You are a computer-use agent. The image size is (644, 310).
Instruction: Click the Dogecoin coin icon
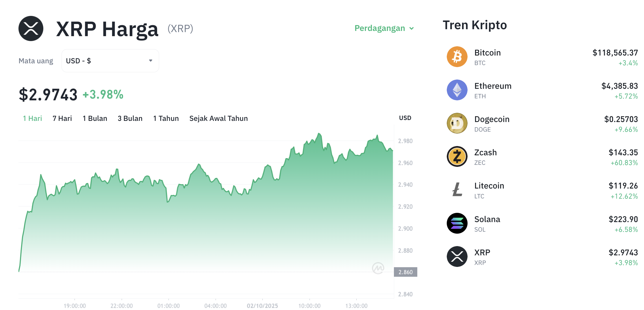pos(457,123)
